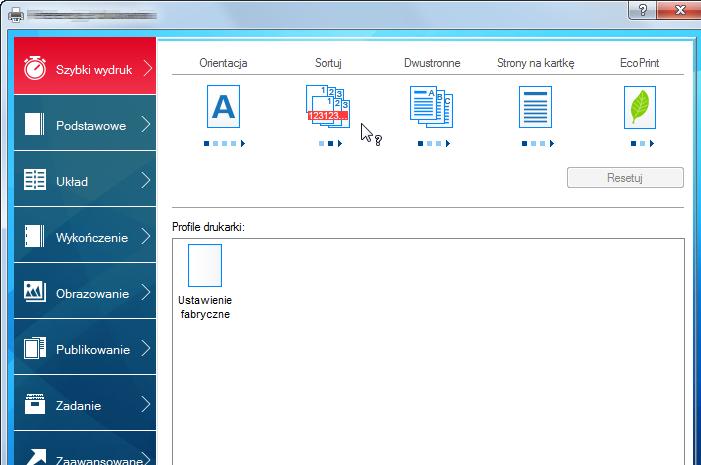Click the chevron on Wykończenie

pyautogui.click(x=145, y=236)
